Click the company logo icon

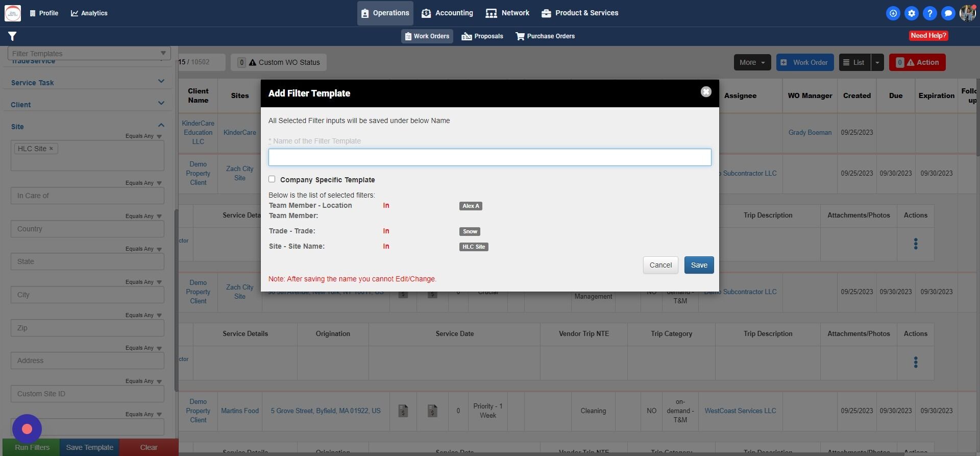pos(13,13)
